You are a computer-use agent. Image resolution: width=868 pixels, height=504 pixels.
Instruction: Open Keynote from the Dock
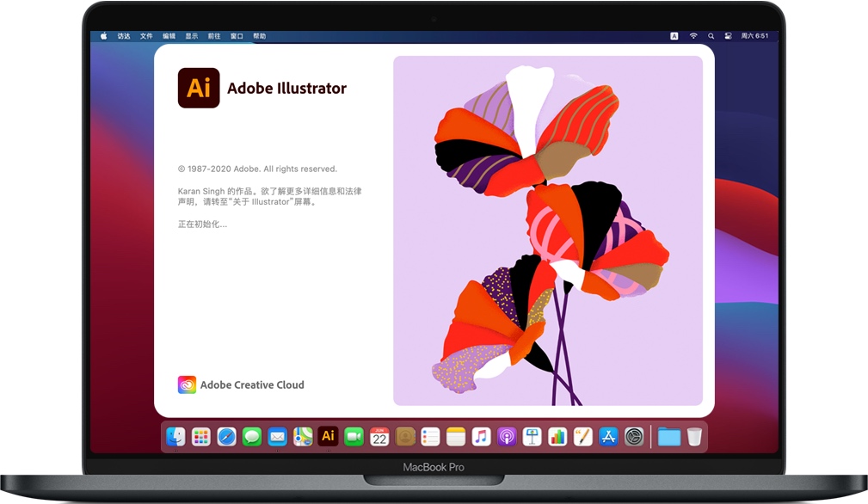pos(532,436)
